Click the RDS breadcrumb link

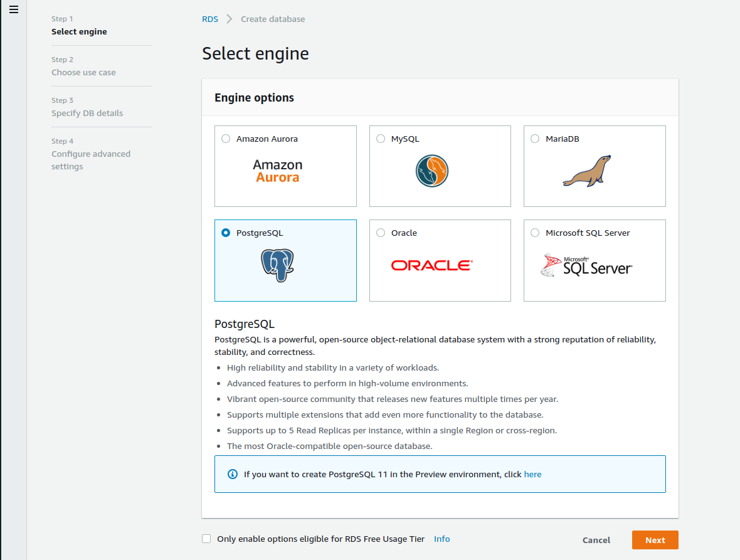tap(210, 19)
